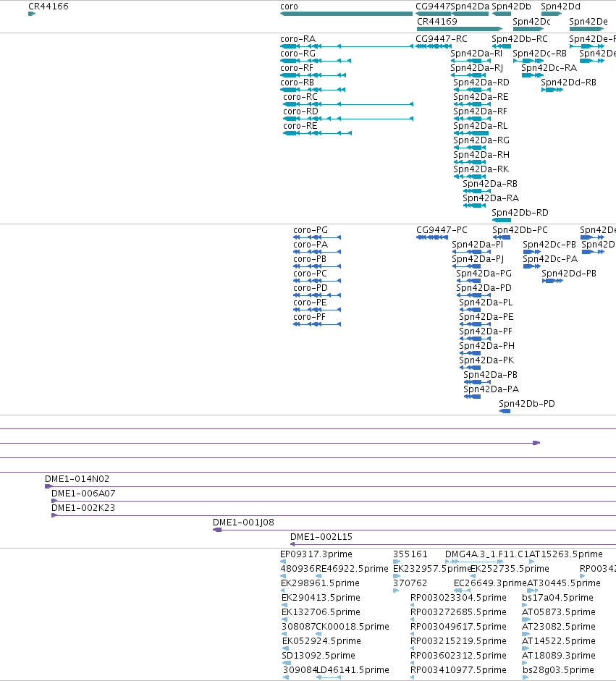Image resolution: width=616 pixels, height=681 pixels.
Task: Click BAC clone DME1-006A07
Action: tap(83, 494)
